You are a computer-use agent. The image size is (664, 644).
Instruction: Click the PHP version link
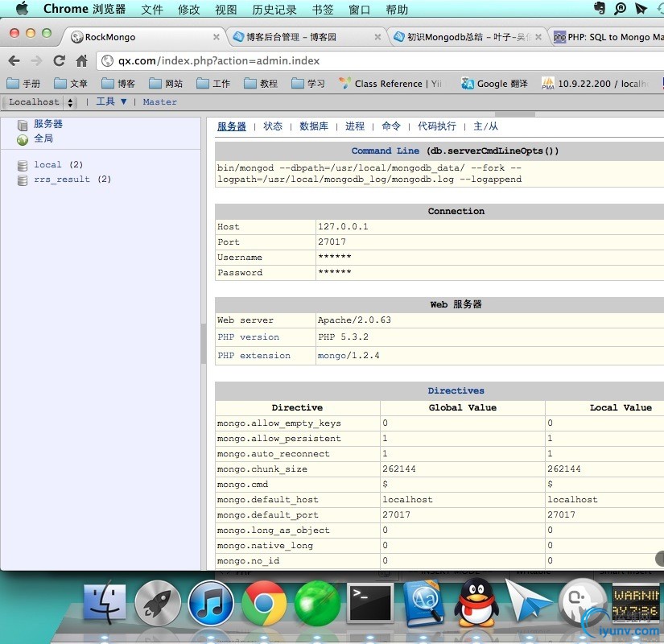[x=248, y=337]
